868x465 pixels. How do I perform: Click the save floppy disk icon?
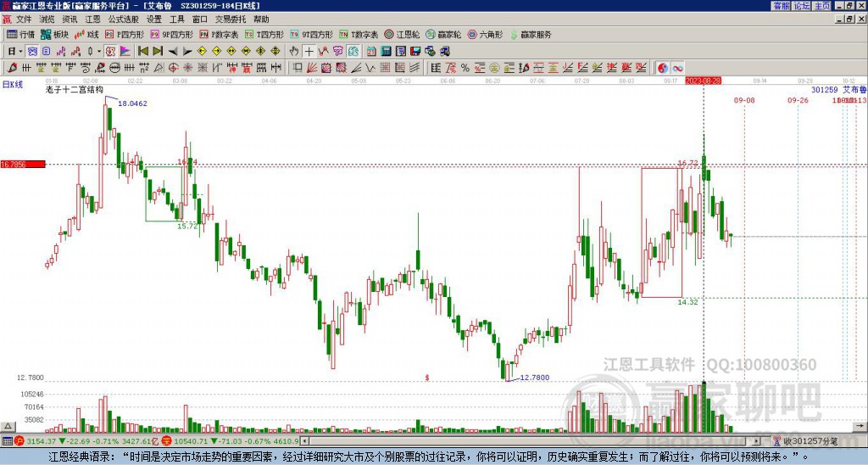coord(415,51)
